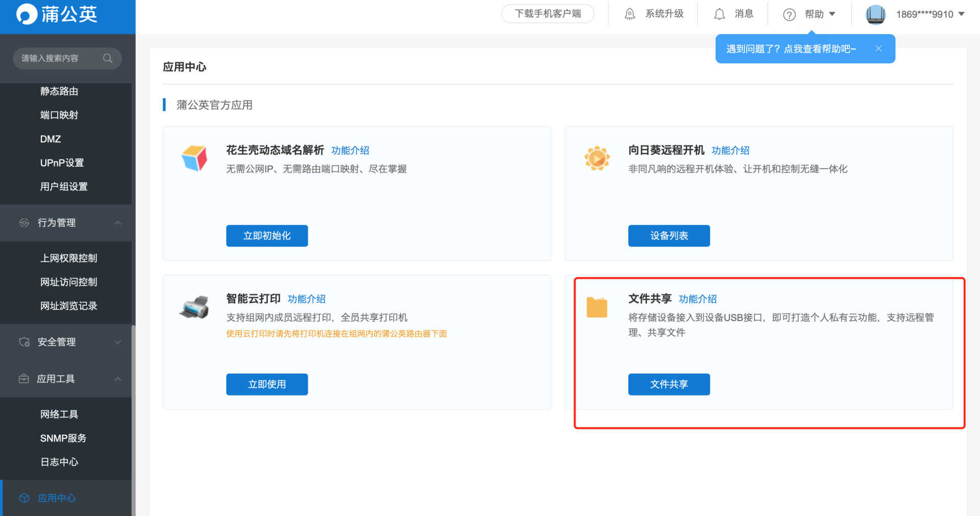Image resolution: width=980 pixels, height=516 pixels.
Task: Click the 向日葵远程开机 title
Action: [x=666, y=150]
